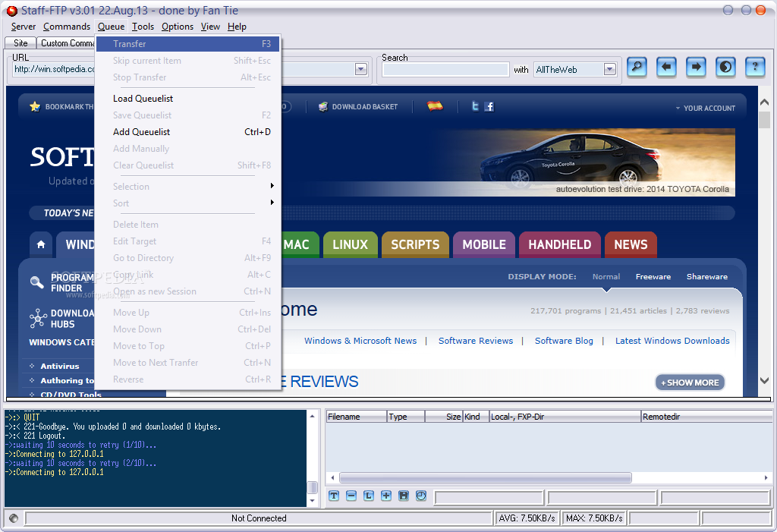The width and height of the screenshot is (777, 532).
Task: Switch to the Custom Commands tab
Action: pos(67,43)
